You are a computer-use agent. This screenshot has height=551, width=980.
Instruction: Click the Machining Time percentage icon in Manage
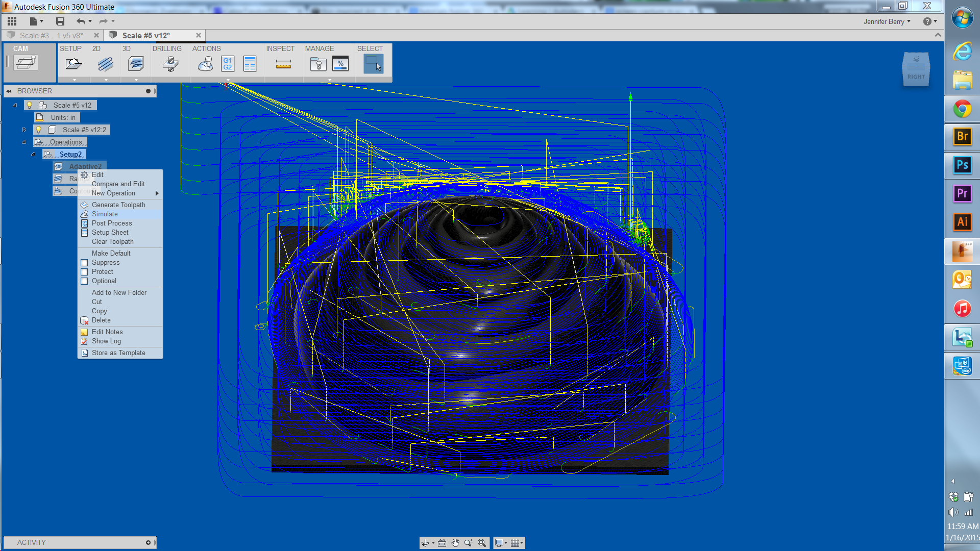[x=340, y=63]
